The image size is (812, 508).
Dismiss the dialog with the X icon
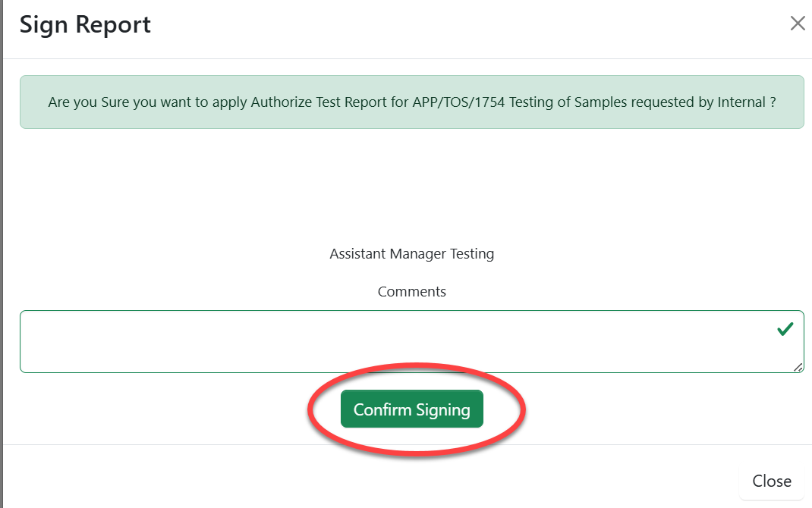[x=797, y=24]
